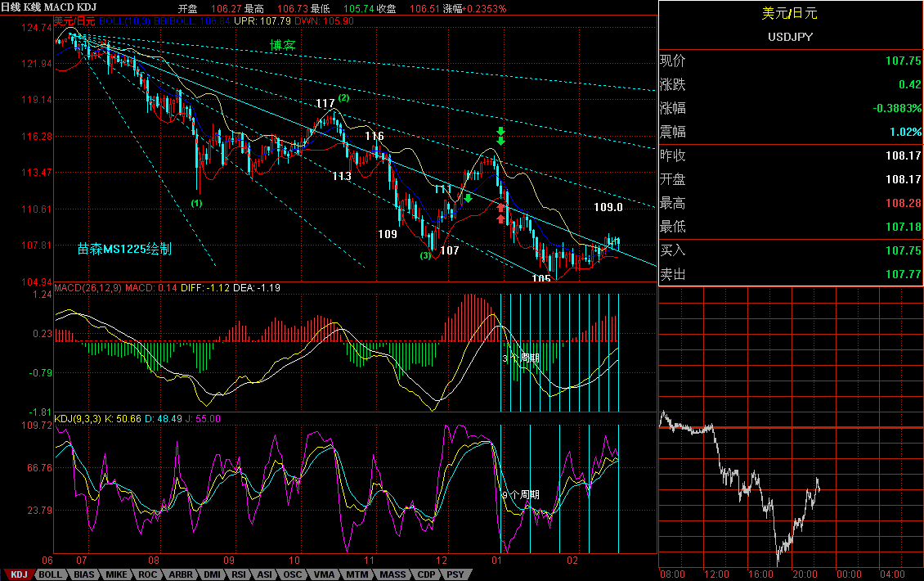This screenshot has height=581, width=924.
Task: Select the MASS indicator tab
Action: (392, 574)
